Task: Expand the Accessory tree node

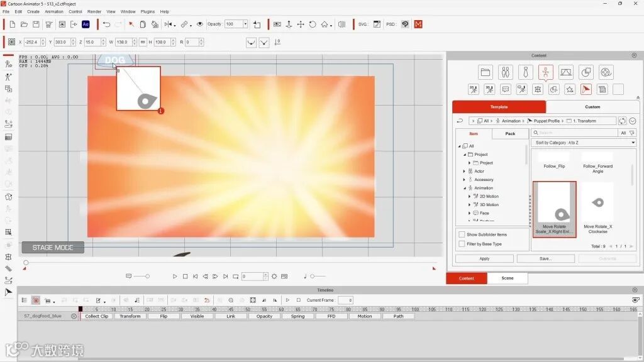Action: 465,180
